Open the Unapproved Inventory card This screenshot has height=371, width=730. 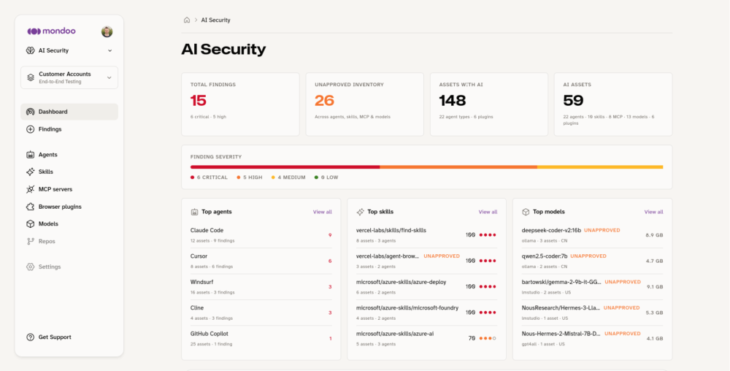tap(365, 104)
